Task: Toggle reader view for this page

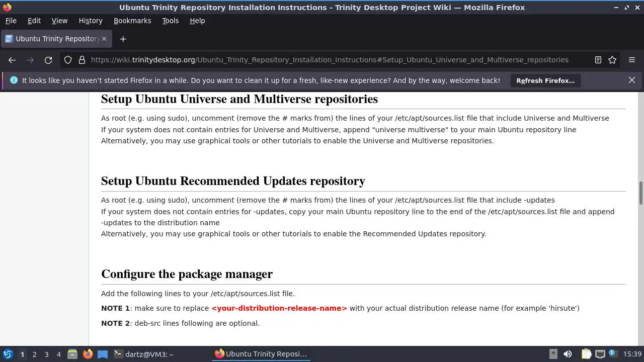Action: [598, 60]
